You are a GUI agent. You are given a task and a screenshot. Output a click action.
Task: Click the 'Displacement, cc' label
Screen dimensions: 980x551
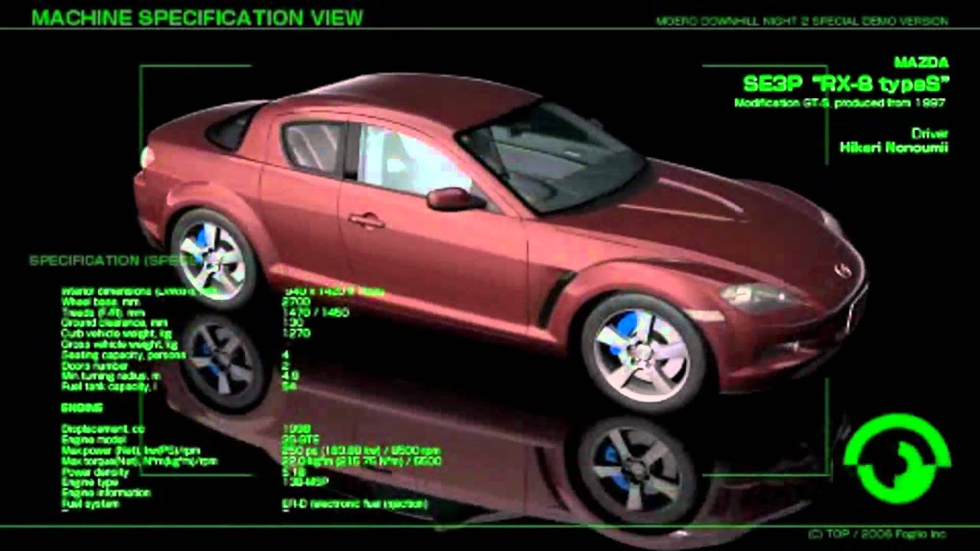(x=103, y=429)
